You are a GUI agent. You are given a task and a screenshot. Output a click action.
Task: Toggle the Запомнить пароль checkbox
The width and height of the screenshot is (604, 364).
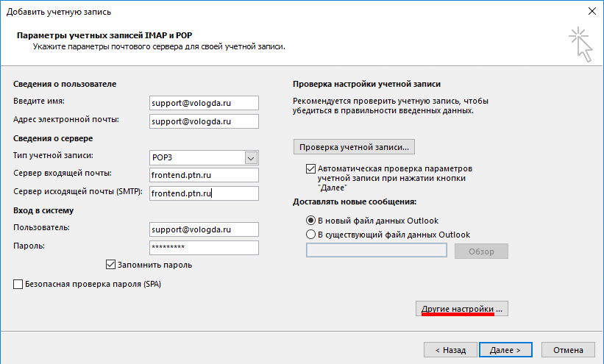tap(112, 265)
